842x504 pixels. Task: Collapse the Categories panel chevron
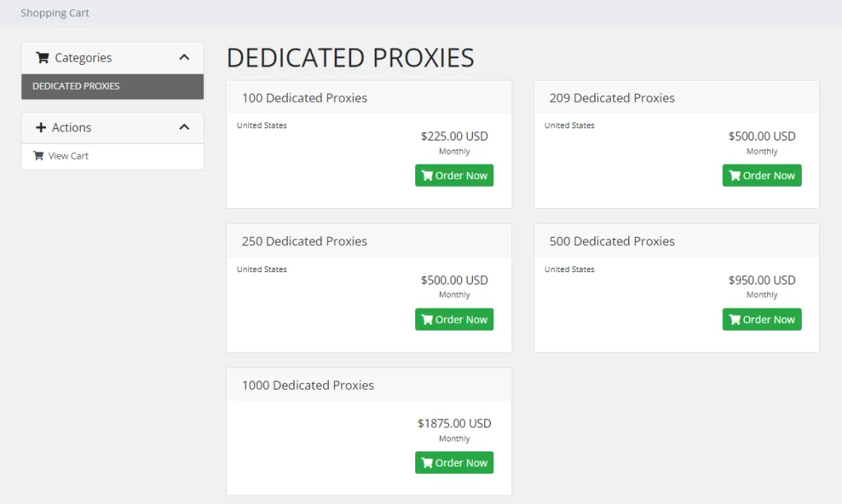(184, 58)
